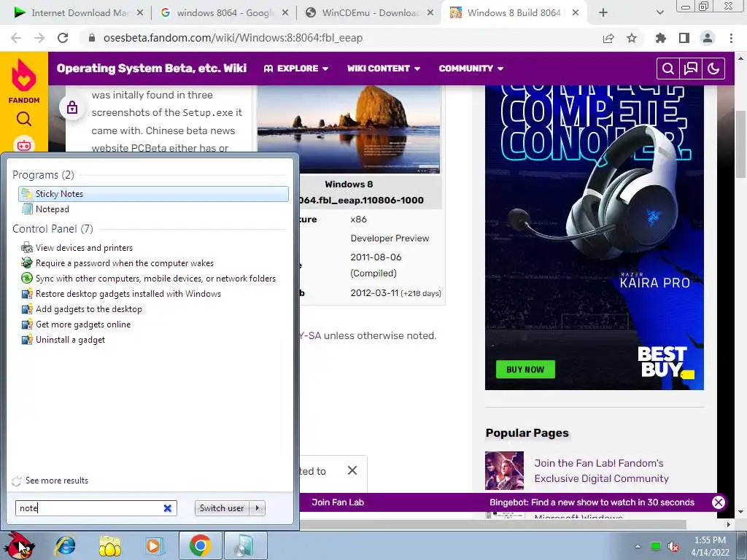Open wiki discussions icon in header
Screen dimensions: 747x560
tap(691, 69)
